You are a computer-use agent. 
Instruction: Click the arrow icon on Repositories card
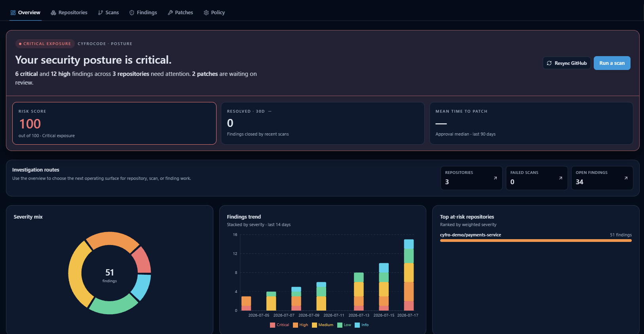(495, 178)
